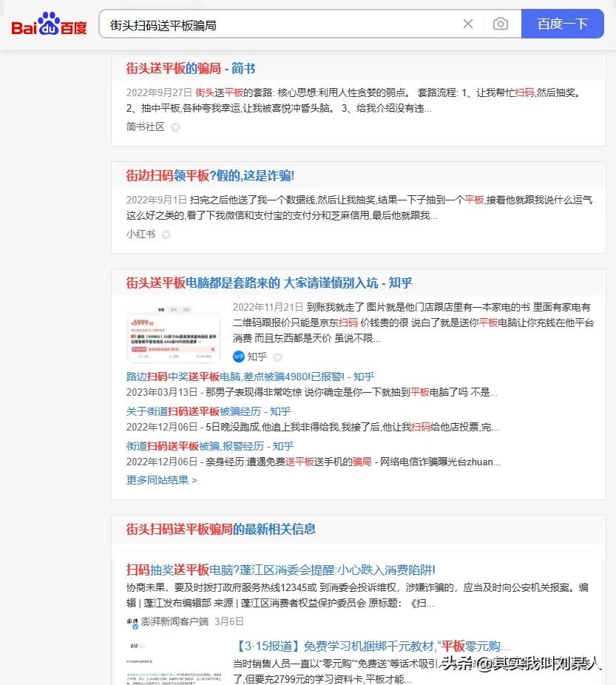Expand 更多同站结果 to see more Zhihu results
This screenshot has height=685, width=616.
coord(161,479)
